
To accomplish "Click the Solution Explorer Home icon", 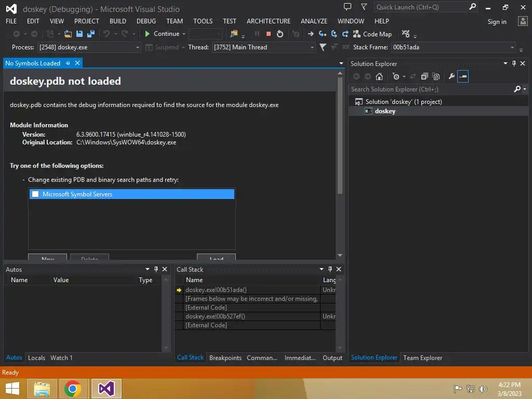I will (x=379, y=77).
